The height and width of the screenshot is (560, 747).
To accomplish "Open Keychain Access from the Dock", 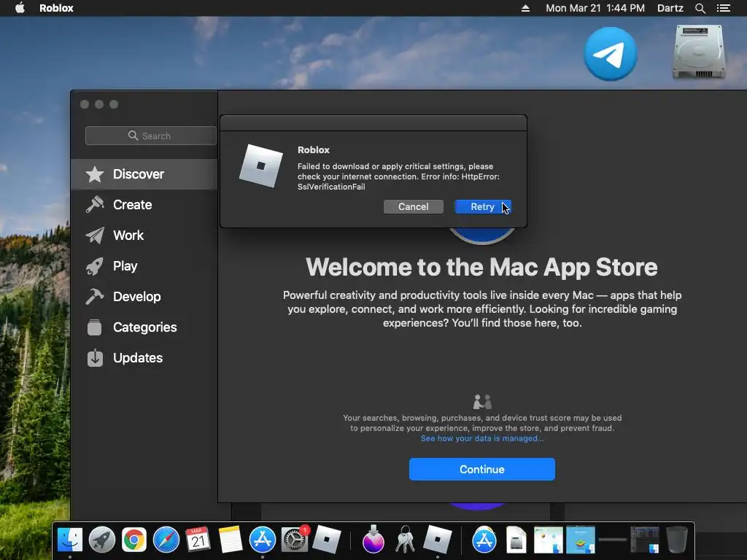I will click(x=406, y=540).
